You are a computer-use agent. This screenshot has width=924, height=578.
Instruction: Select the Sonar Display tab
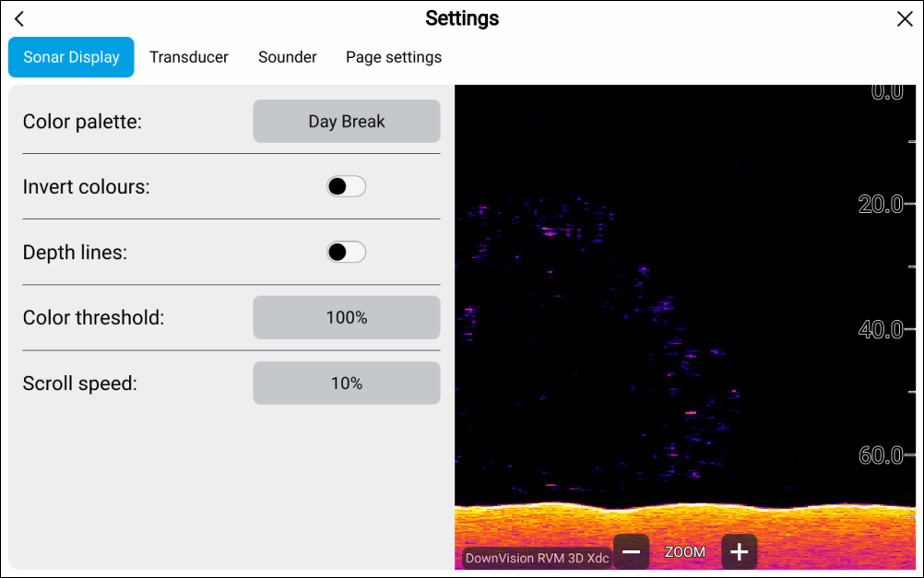(x=71, y=57)
